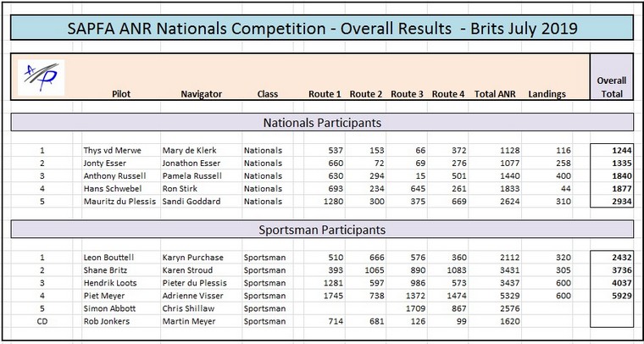Click the SAPFA logo in the header
Image resolution: width=644 pixels, height=344 pixels.
click(x=41, y=75)
